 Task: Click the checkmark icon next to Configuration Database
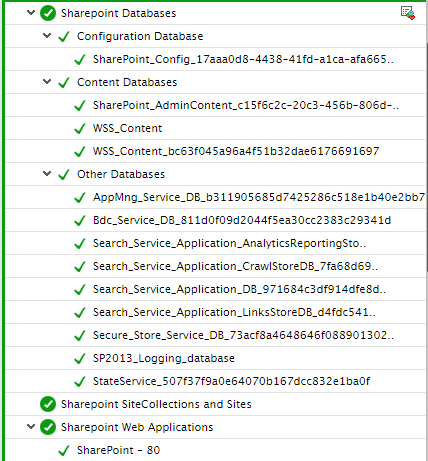click(64, 36)
